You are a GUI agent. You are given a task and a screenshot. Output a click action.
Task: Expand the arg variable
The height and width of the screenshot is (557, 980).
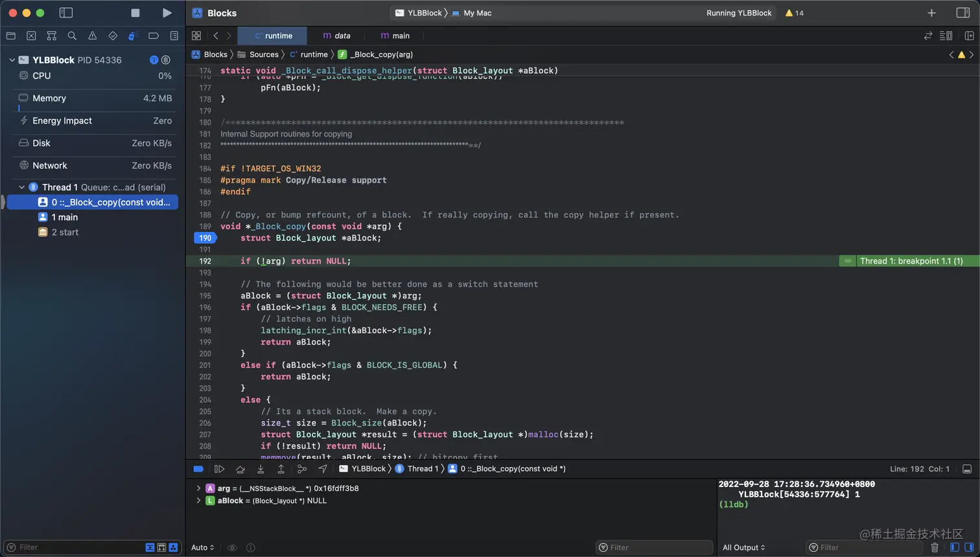click(198, 488)
